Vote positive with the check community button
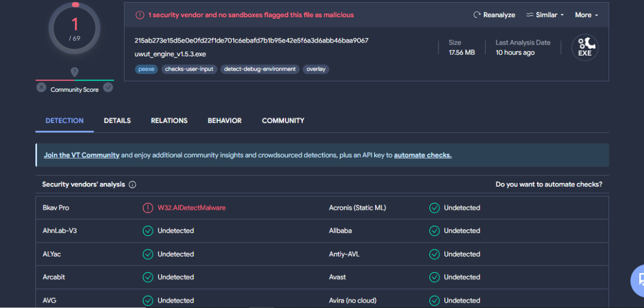The image size is (644, 308). tap(108, 87)
